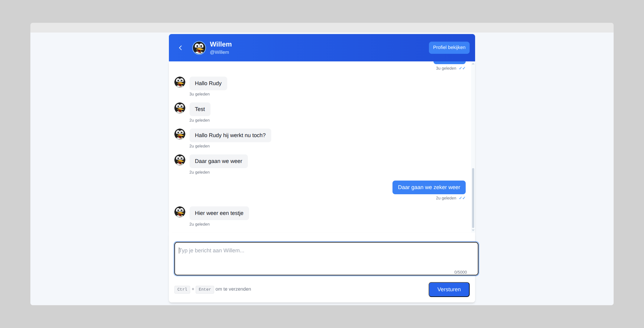This screenshot has height=328, width=644.
Task: Click the @Willem username in header
Action: tap(219, 52)
